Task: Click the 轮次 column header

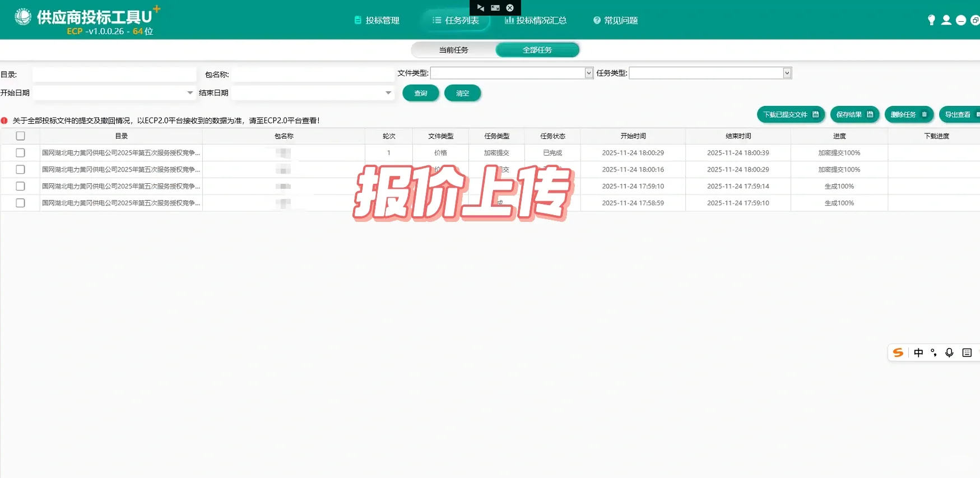Action: (389, 136)
